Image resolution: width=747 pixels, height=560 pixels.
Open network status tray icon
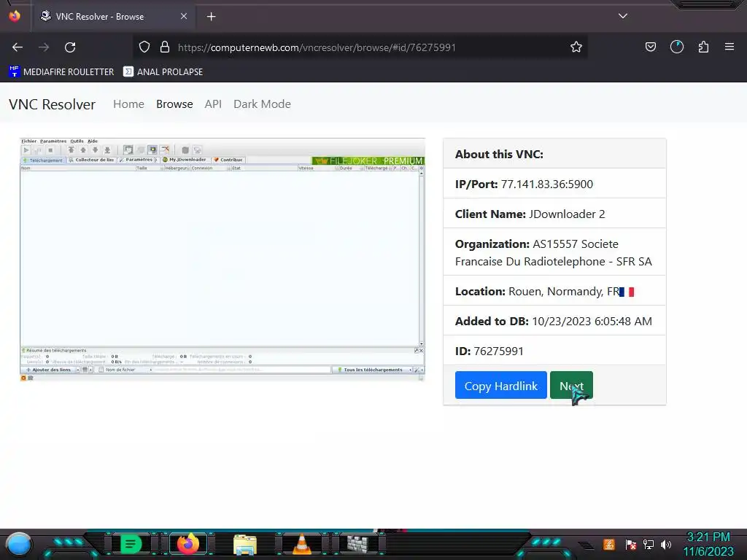(649, 544)
